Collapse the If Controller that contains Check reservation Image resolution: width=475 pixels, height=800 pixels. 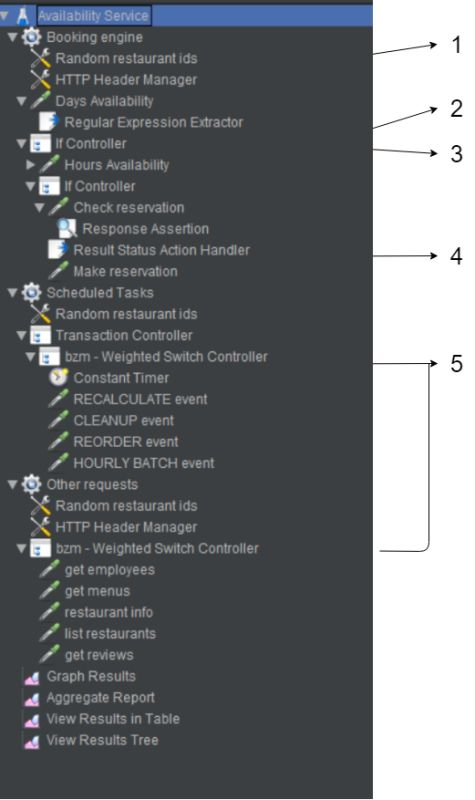tap(31, 186)
